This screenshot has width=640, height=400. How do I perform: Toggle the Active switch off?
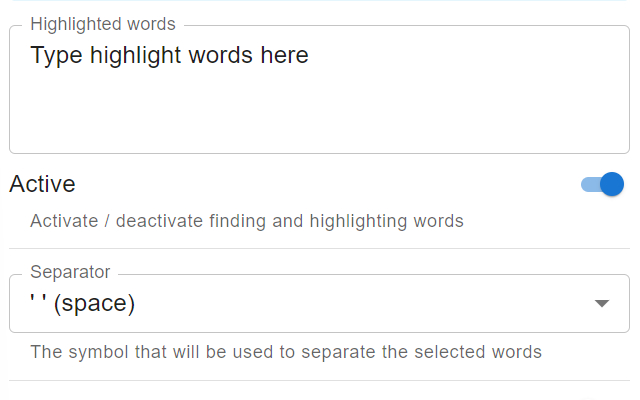[603, 184]
